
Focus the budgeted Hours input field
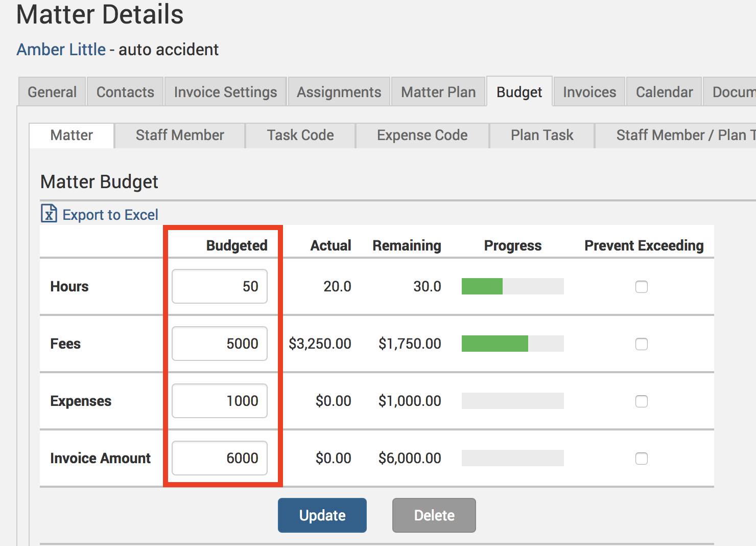(x=220, y=286)
